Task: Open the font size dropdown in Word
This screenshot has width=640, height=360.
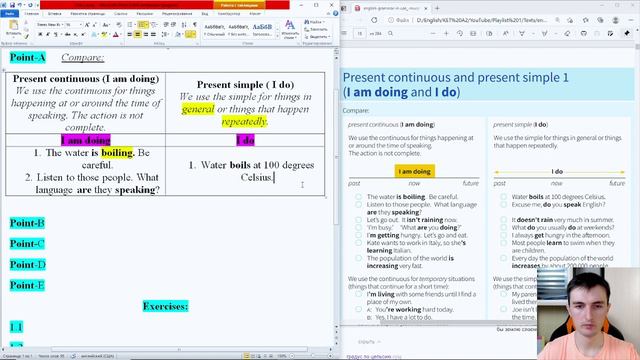Action: tap(81, 25)
